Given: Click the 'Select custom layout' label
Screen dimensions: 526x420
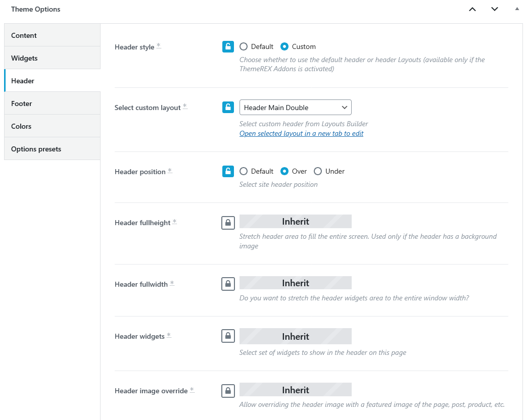Looking at the screenshot, I should [x=148, y=108].
